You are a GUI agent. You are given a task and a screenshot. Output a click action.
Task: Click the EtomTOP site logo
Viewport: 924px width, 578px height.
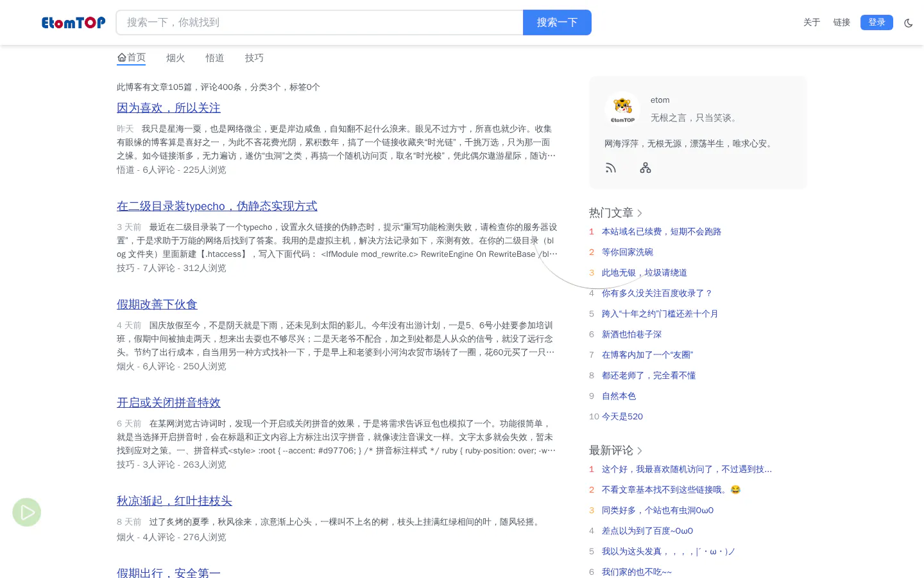click(x=73, y=22)
